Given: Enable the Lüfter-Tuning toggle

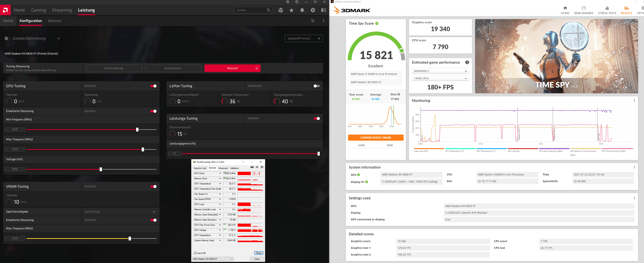Looking at the screenshot, I should point(317,86).
